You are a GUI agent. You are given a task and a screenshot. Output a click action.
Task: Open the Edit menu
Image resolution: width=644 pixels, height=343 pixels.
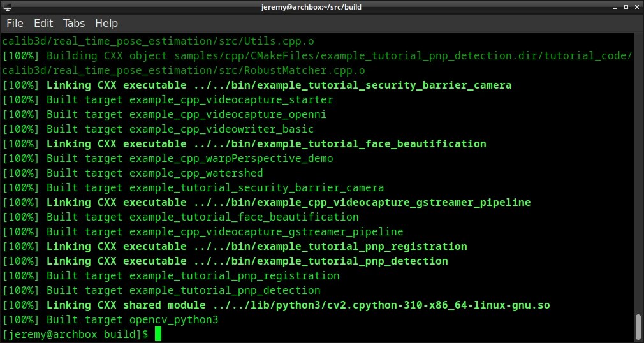pos(43,24)
